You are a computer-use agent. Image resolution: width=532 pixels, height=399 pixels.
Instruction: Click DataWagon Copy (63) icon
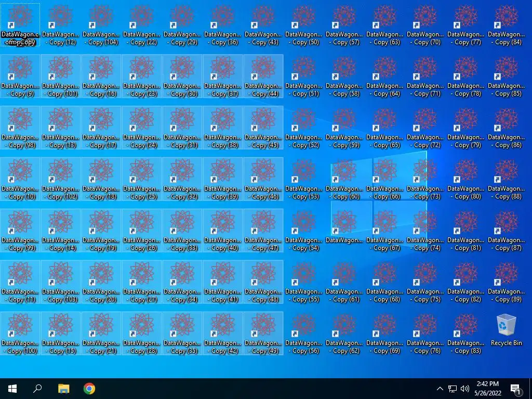(x=385, y=25)
